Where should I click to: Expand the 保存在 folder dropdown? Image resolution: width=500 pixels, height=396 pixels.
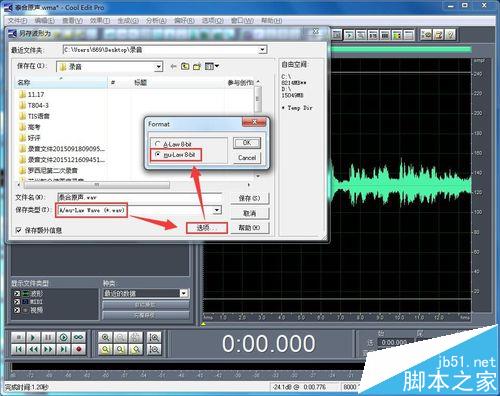tap(159, 66)
